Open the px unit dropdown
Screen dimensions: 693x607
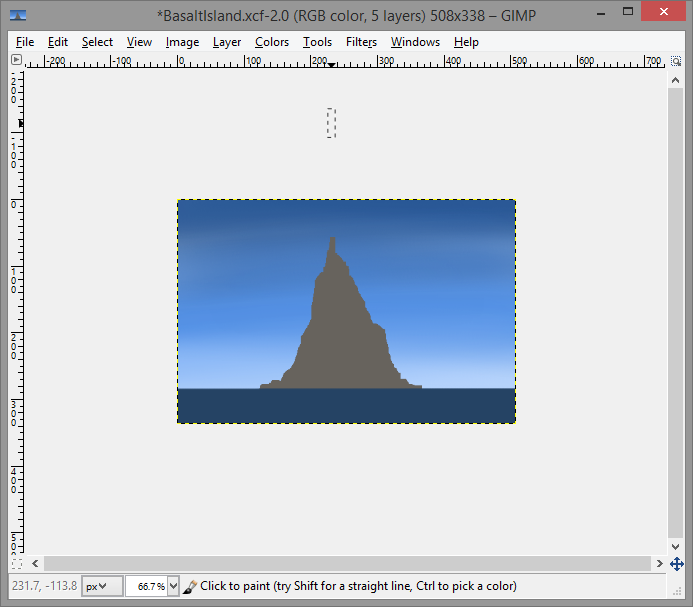[102, 586]
